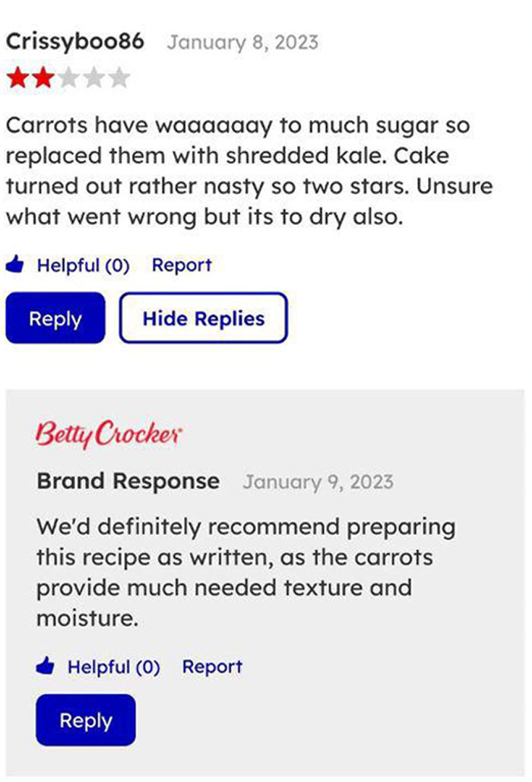Reply to the Brand Response
532x782 pixels.
click(85, 720)
